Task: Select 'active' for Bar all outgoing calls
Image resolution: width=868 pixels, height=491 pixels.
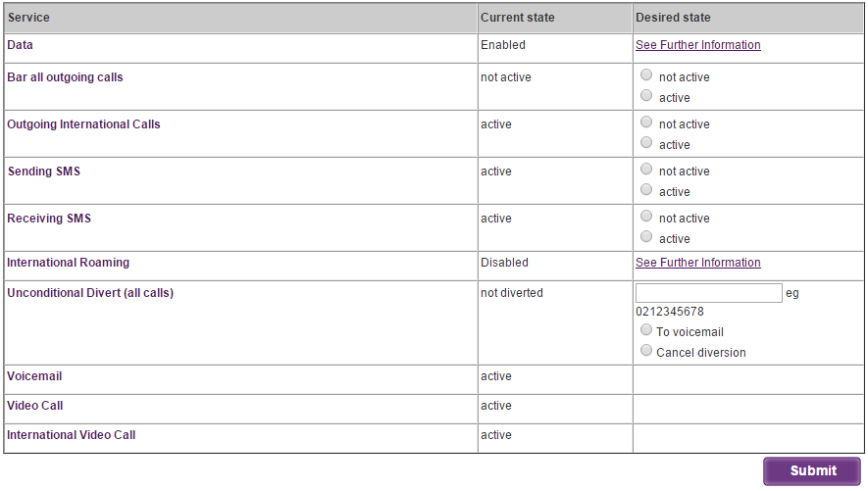Action: coord(646,95)
